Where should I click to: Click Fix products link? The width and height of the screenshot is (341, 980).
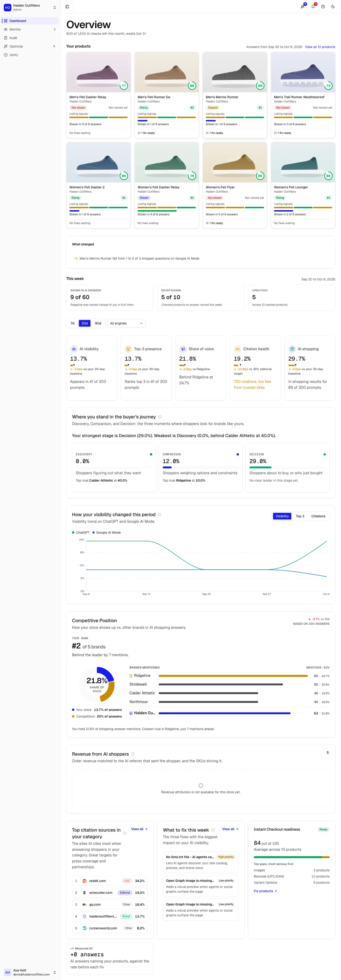pyautogui.click(x=265, y=891)
